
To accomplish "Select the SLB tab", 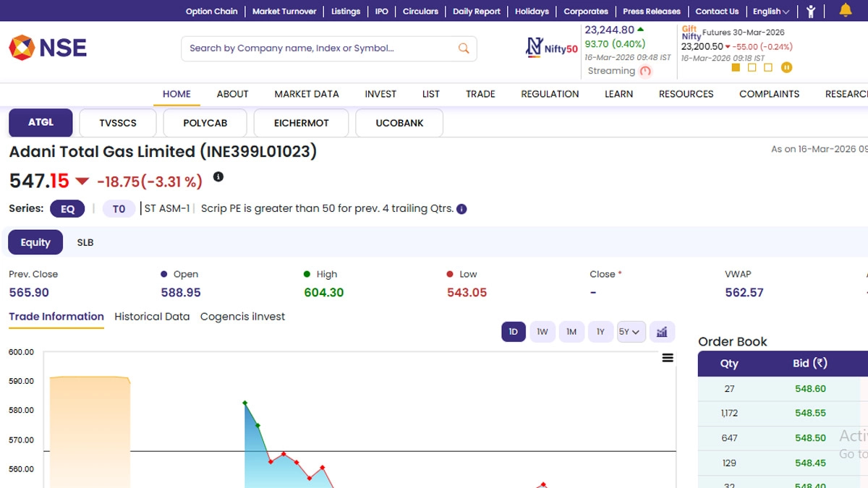I will [85, 243].
